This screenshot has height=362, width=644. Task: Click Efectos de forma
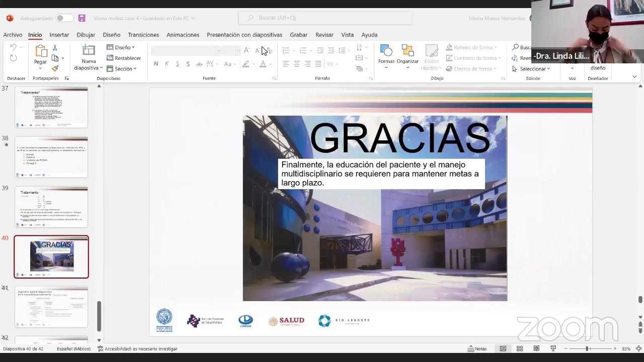coord(471,68)
